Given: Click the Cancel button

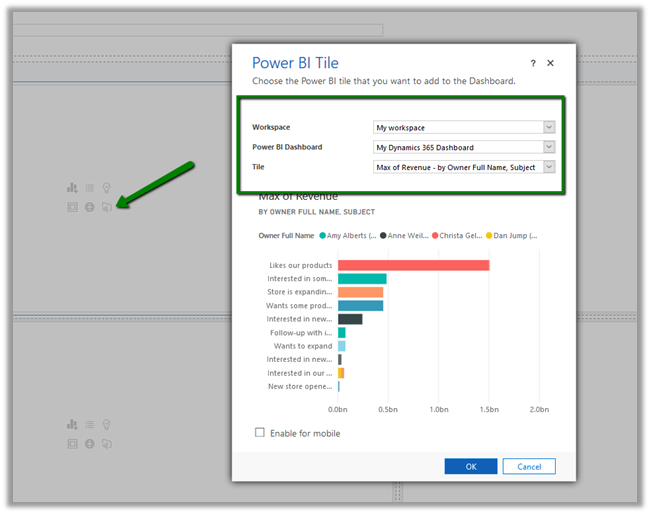Looking at the screenshot, I should click(529, 467).
